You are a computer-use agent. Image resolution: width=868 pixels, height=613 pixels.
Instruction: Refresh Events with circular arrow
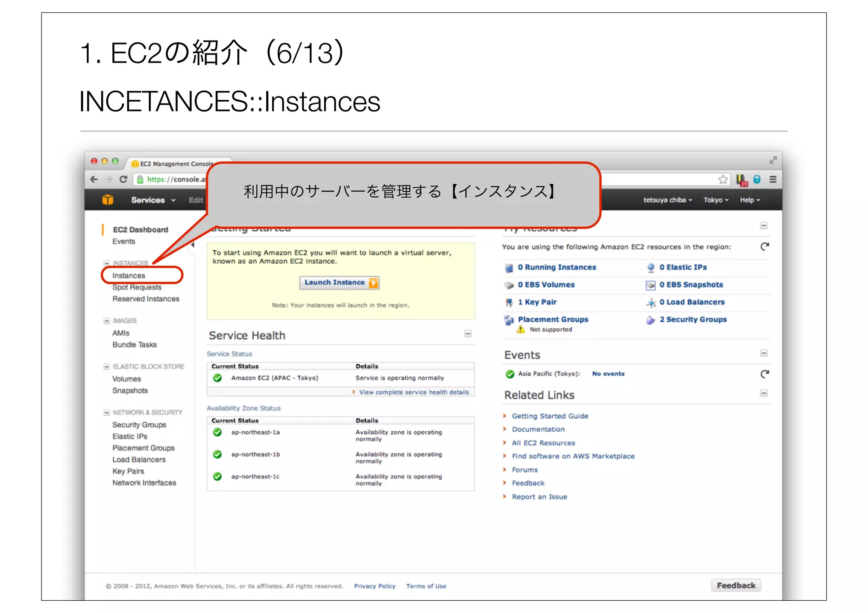(x=765, y=374)
